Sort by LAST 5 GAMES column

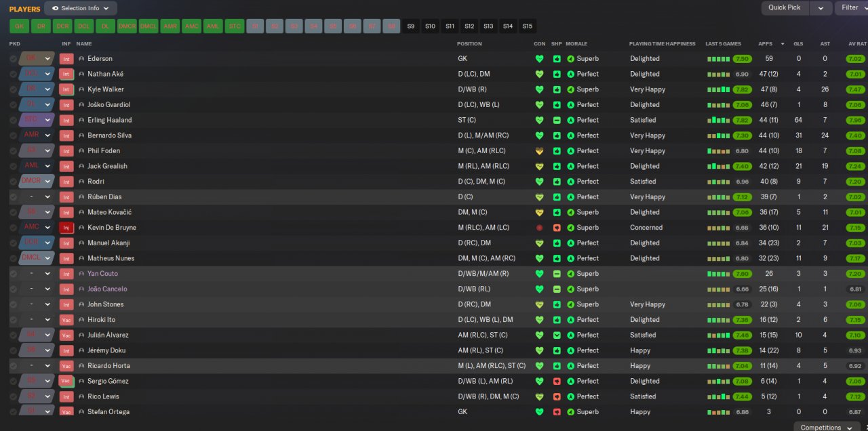pyautogui.click(x=723, y=44)
